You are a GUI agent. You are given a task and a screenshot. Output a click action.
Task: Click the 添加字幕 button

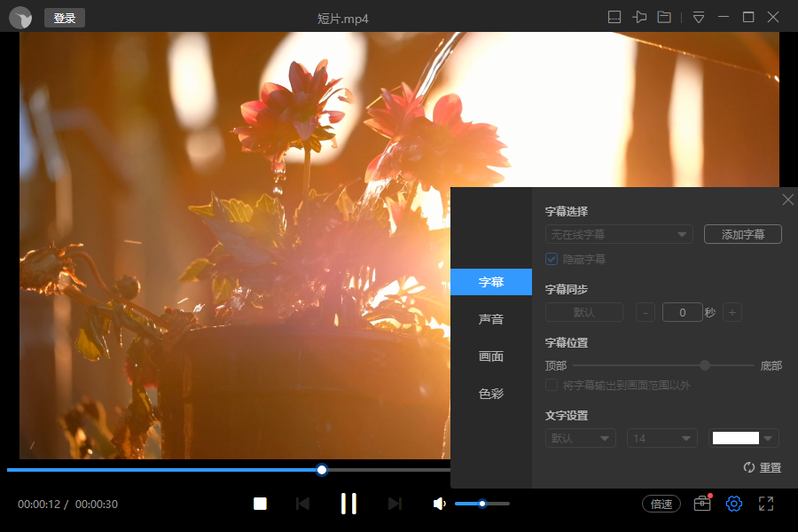(742, 234)
